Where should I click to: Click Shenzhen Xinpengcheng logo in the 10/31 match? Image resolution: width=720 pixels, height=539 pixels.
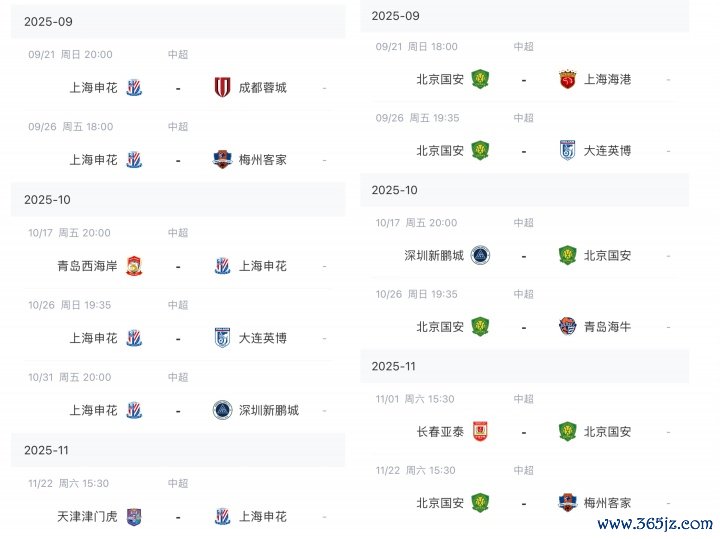(222, 410)
